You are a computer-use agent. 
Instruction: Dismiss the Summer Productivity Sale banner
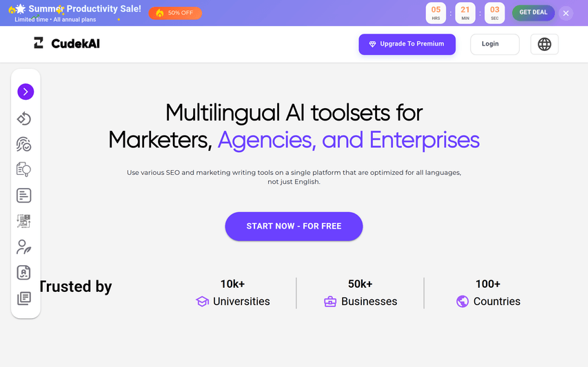[566, 13]
